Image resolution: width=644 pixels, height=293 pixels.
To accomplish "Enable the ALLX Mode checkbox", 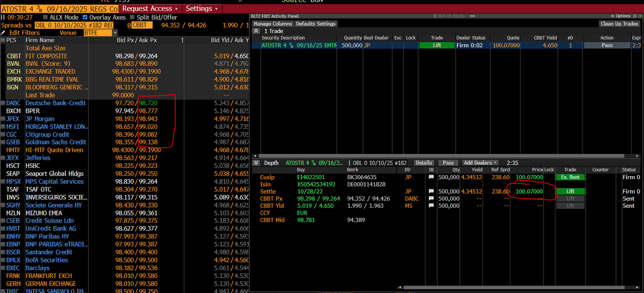I will click(45, 18).
